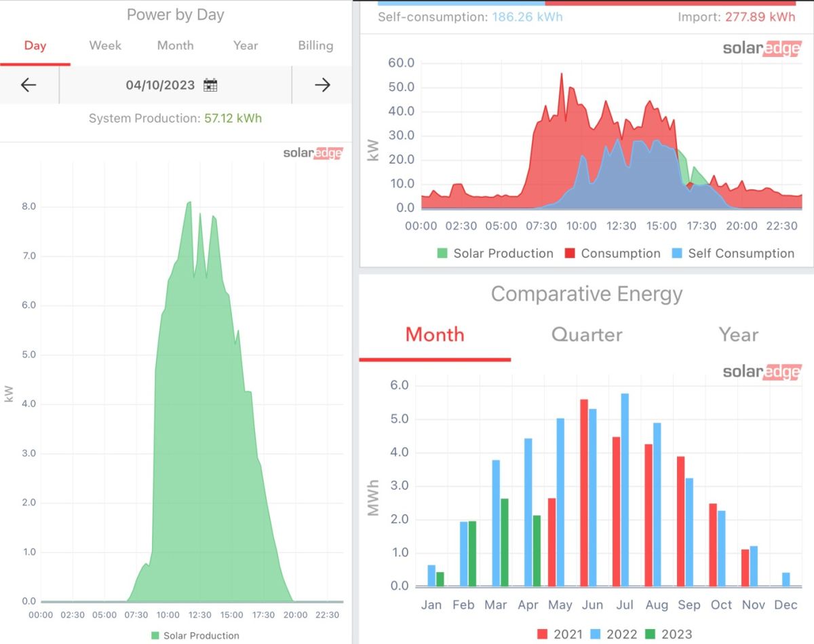Toggle the Consumption series legend
Screen dimensions: 814x644
click(613, 254)
